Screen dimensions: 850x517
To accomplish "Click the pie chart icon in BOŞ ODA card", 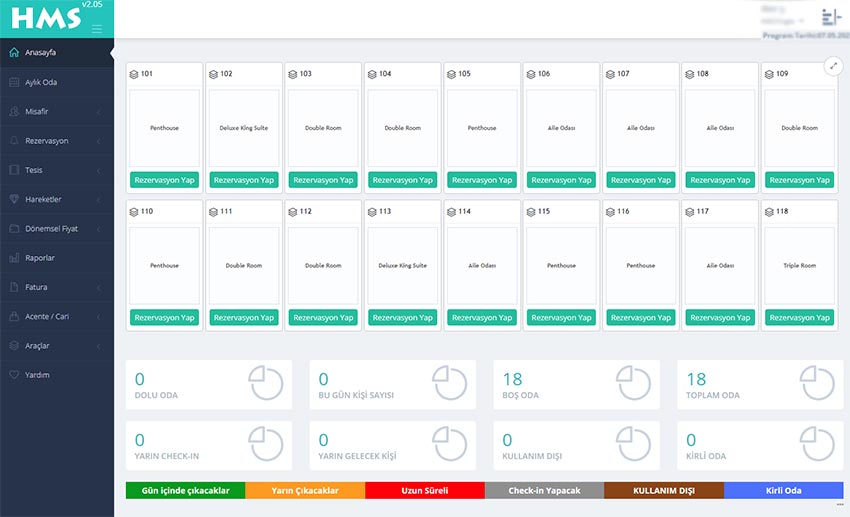I will coord(634,383).
